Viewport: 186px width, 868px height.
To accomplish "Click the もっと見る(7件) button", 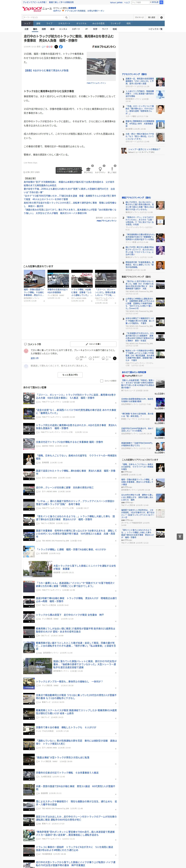I will [70, 375].
